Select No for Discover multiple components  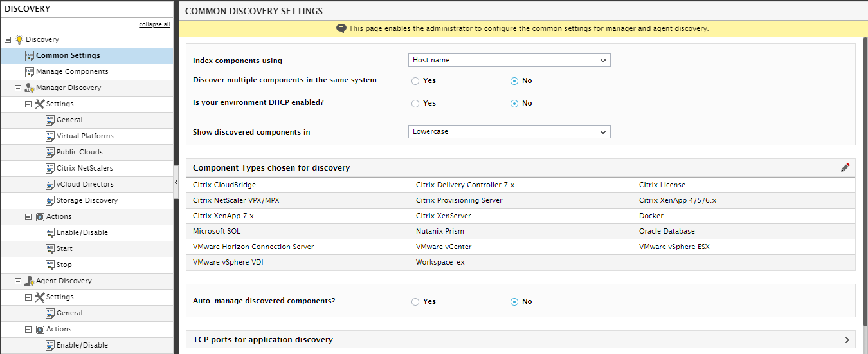[514, 81]
